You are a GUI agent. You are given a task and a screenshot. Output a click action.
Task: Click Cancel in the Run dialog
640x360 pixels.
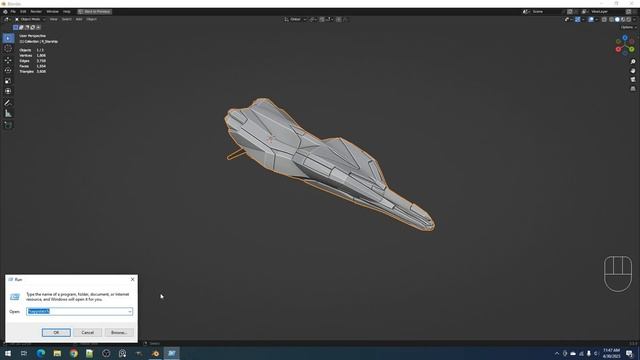click(x=88, y=333)
